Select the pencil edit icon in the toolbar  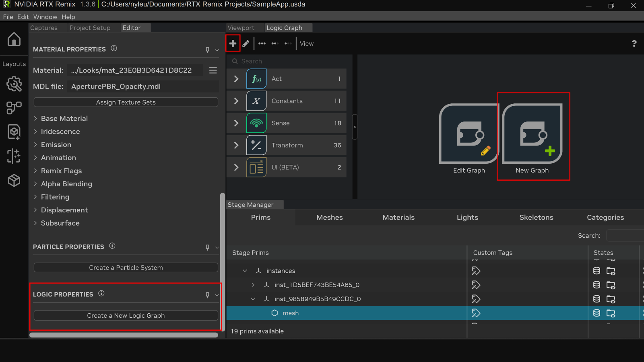[x=246, y=43]
